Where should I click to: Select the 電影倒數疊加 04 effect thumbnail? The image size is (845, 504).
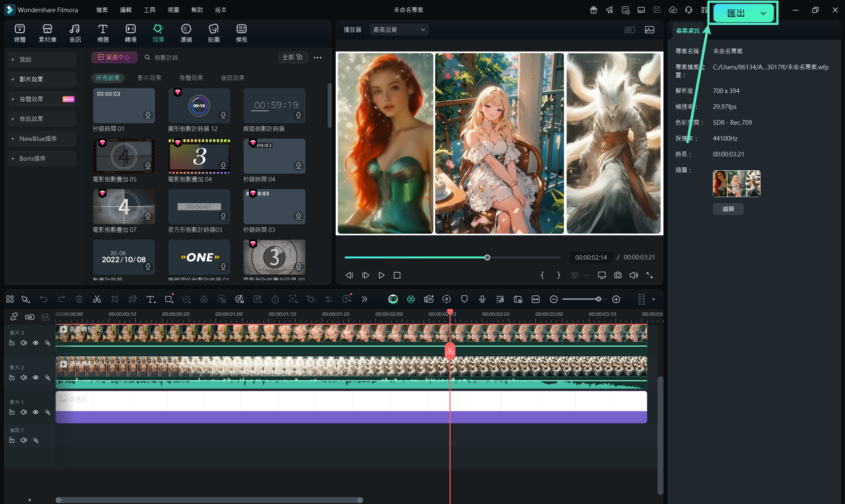click(199, 156)
